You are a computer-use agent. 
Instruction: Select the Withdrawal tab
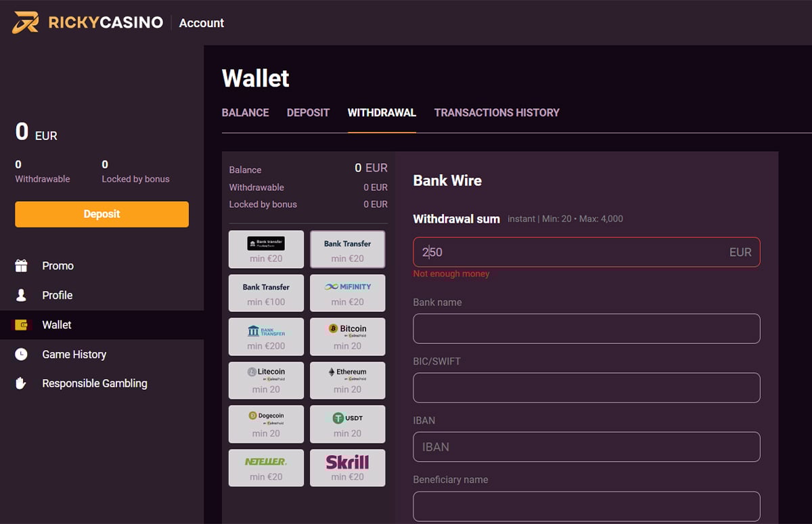pos(382,112)
